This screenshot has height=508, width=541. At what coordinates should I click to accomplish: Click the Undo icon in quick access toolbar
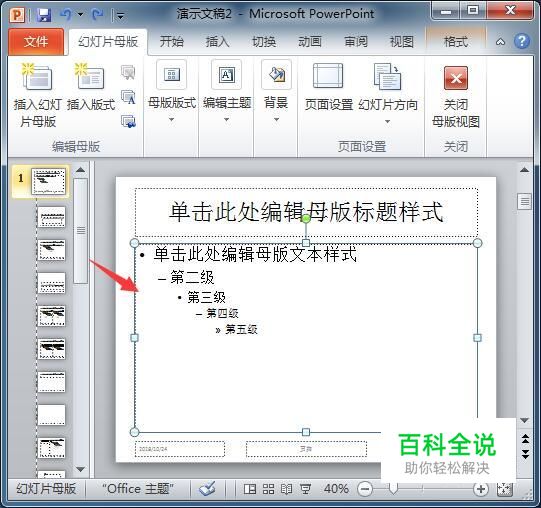click(66, 14)
